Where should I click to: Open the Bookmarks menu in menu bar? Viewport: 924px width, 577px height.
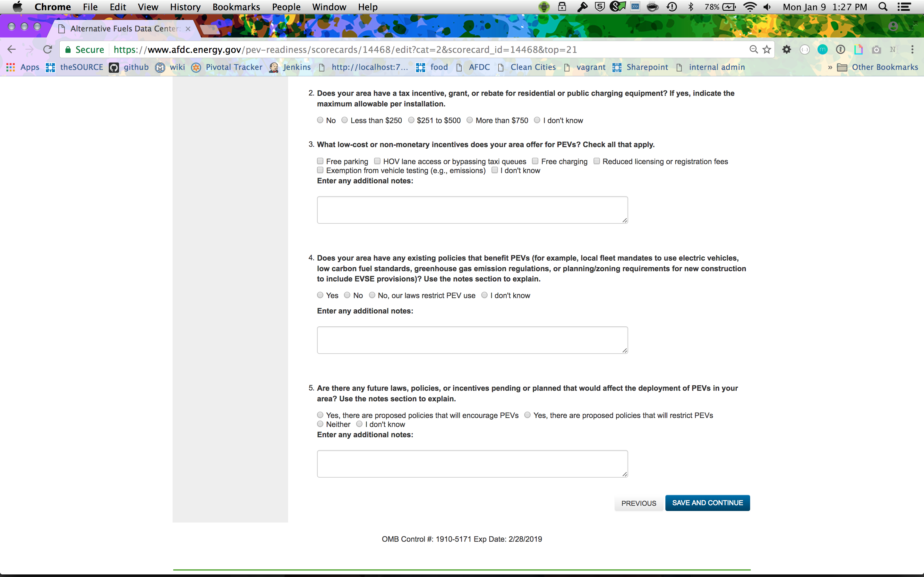[x=236, y=7]
